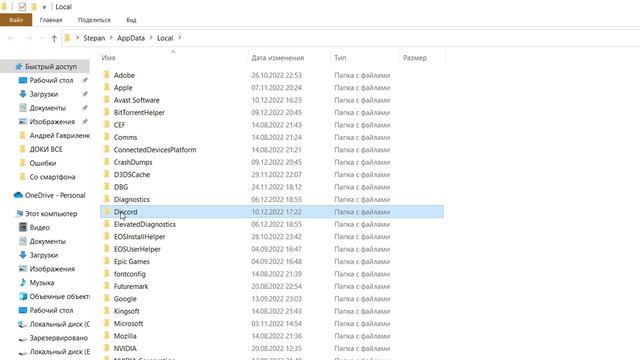
Task: Open the Ошибки folder in sidebar
Action: (42, 163)
